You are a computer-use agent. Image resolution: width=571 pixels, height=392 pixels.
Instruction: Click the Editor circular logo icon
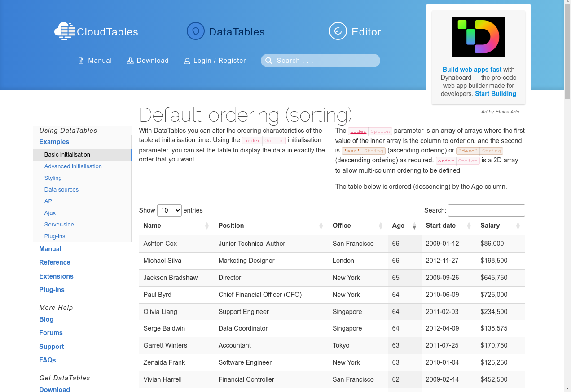(x=338, y=31)
